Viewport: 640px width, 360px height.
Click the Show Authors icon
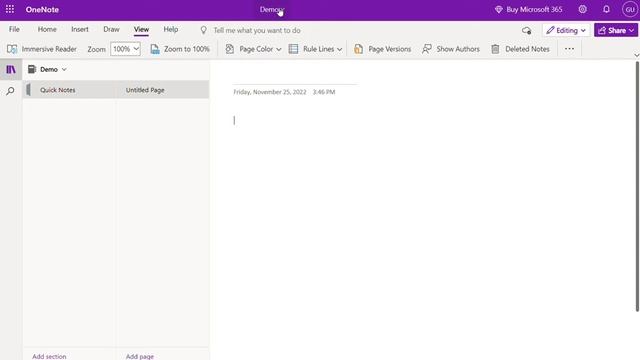pyautogui.click(x=427, y=49)
